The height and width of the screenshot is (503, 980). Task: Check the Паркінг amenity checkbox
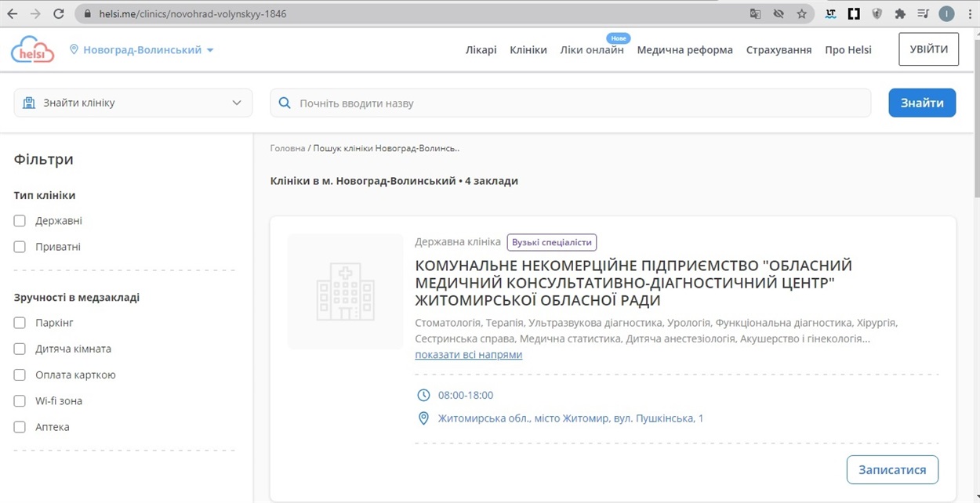(x=20, y=323)
